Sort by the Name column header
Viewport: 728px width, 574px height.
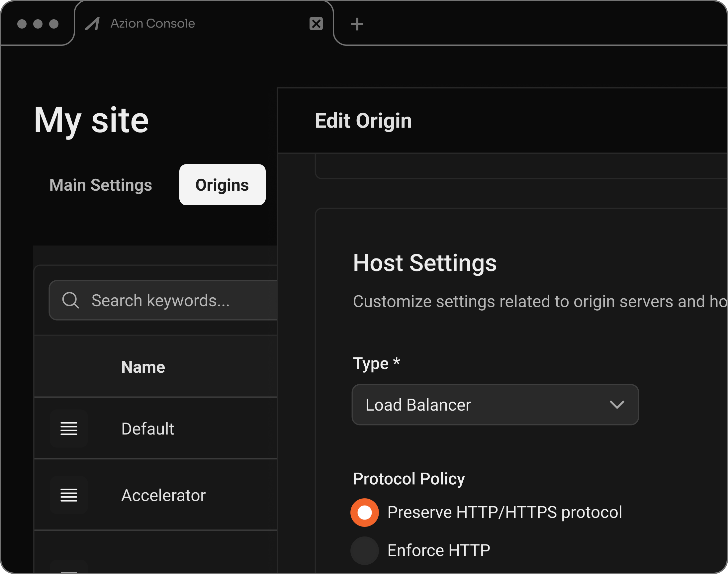pos(143,367)
